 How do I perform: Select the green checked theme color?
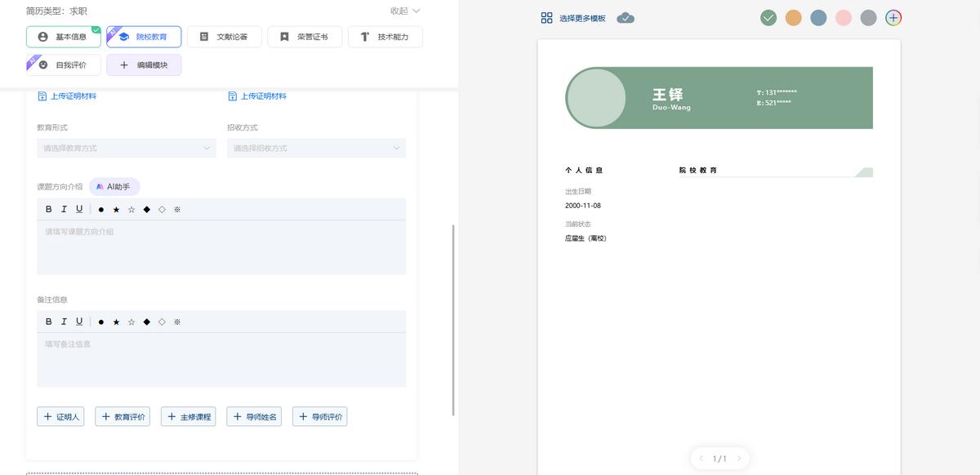pos(768,18)
